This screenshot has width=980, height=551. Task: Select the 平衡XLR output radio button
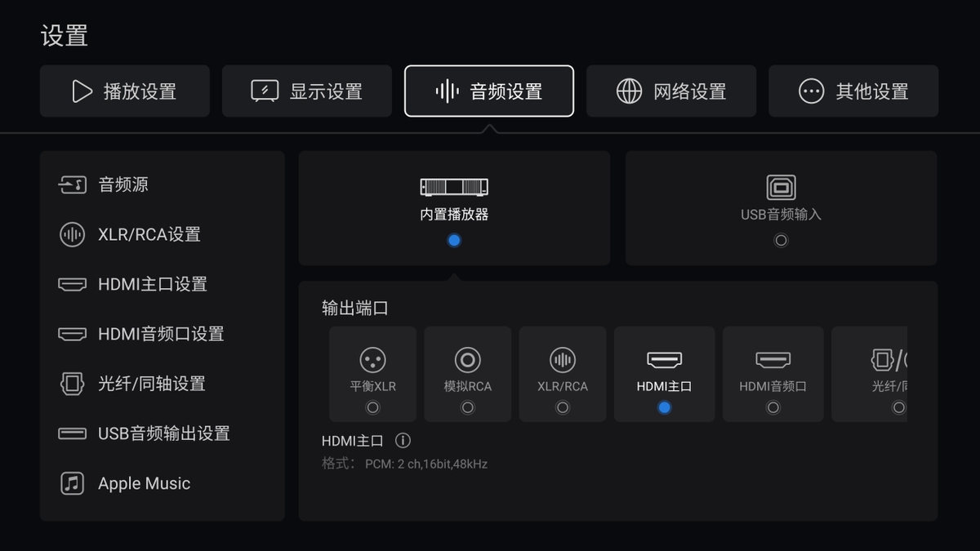(372, 407)
